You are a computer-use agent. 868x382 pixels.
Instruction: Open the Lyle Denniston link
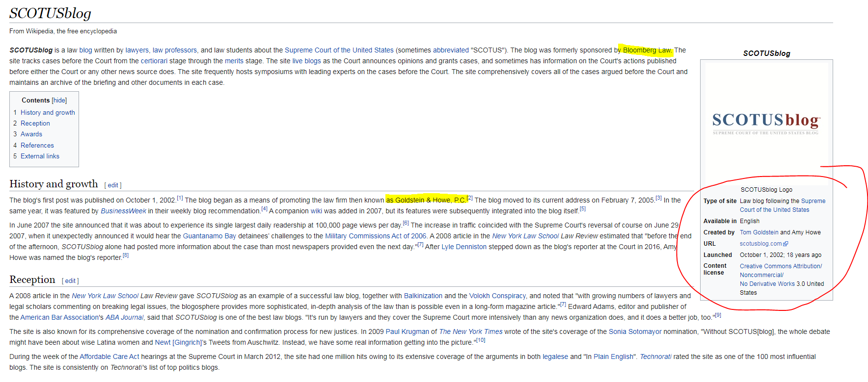[464, 247]
